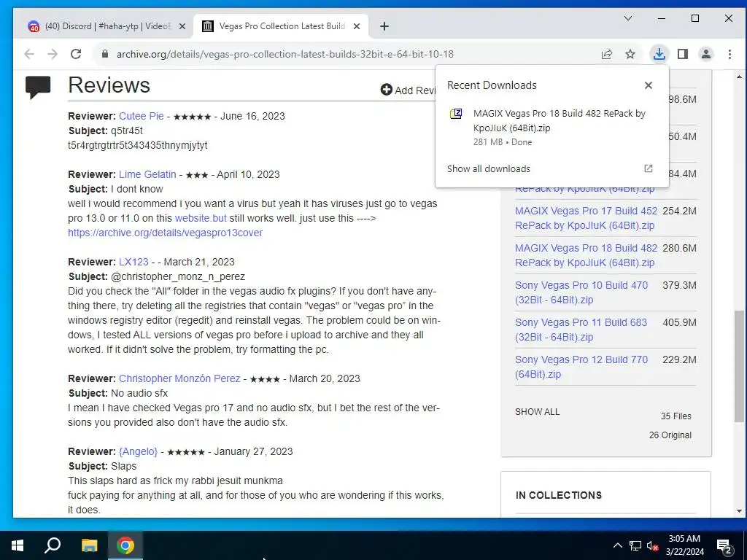This screenshot has width=747, height=560.
Task: Click the scrollbar down arrow
Action: (739, 511)
